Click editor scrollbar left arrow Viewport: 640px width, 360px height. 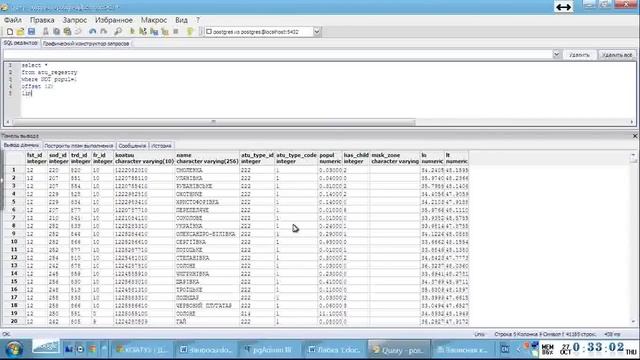(x=8, y=122)
